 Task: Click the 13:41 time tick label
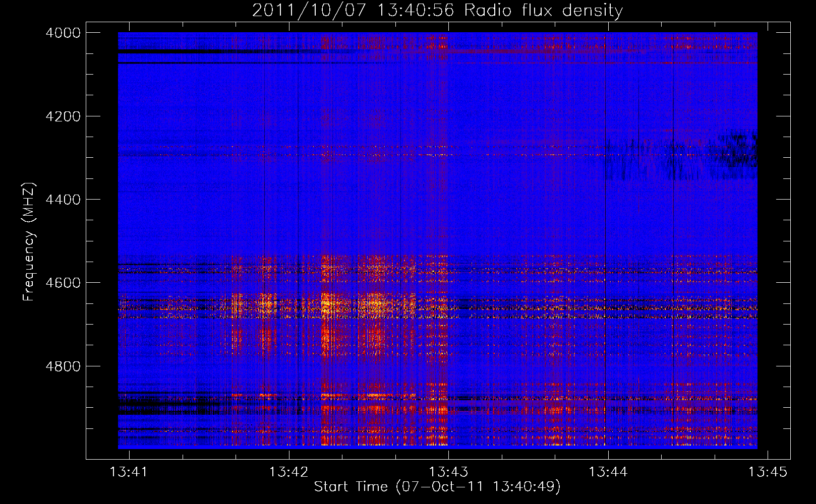pos(129,472)
